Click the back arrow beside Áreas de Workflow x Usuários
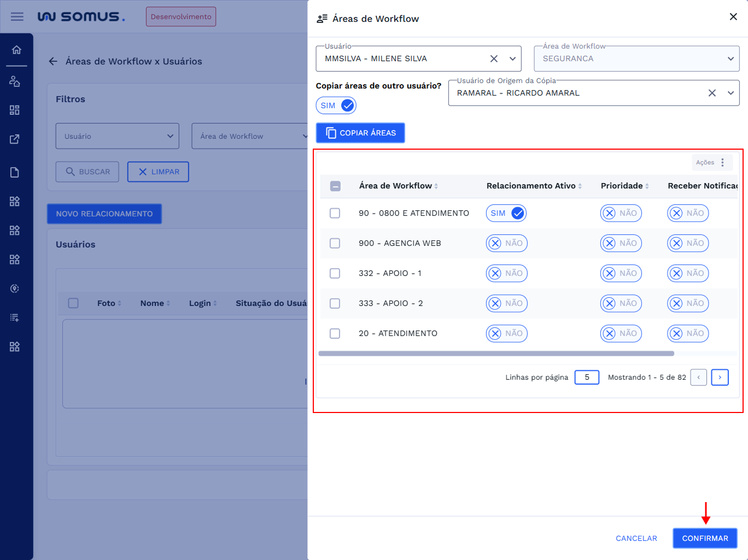 [53, 61]
